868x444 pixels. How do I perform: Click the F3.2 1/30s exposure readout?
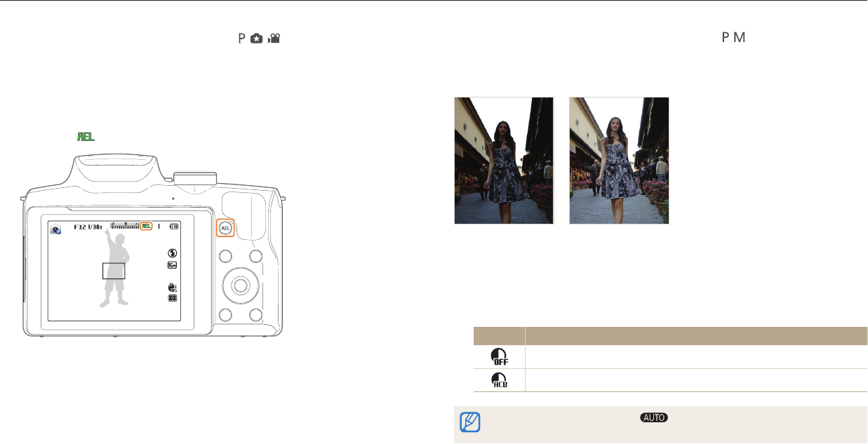[88, 227]
